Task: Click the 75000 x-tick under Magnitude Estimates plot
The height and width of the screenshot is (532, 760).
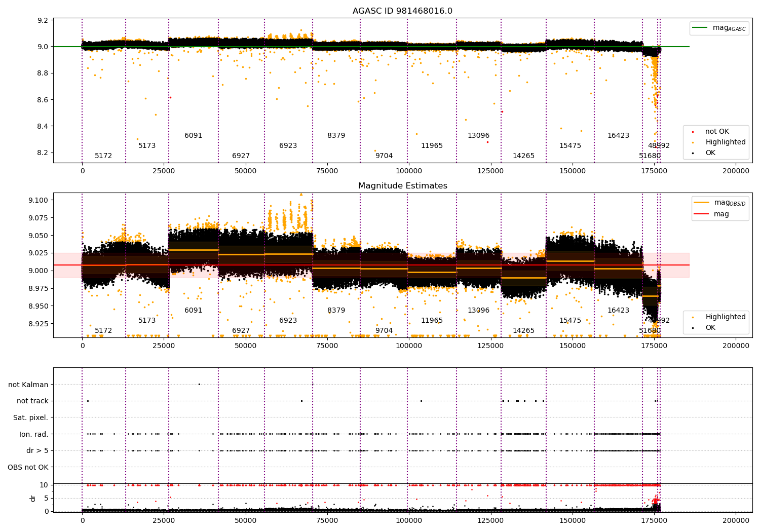Action: 327,346
